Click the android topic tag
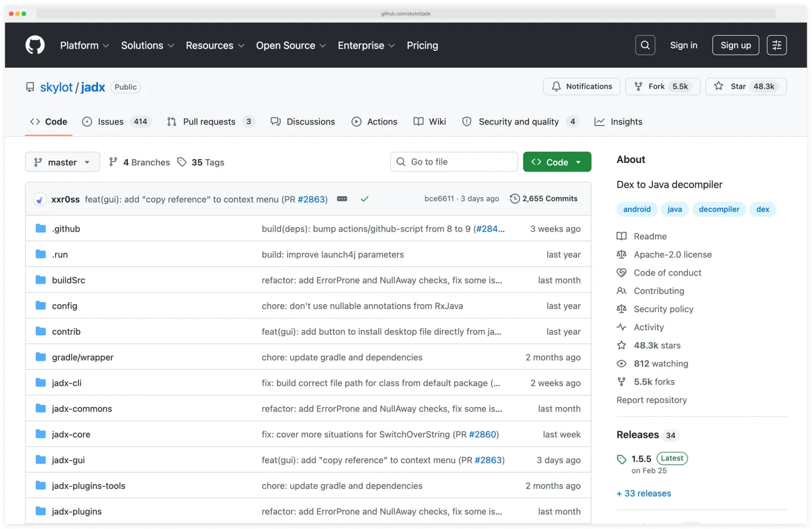The height and width of the screenshot is (529, 812). [x=637, y=210]
